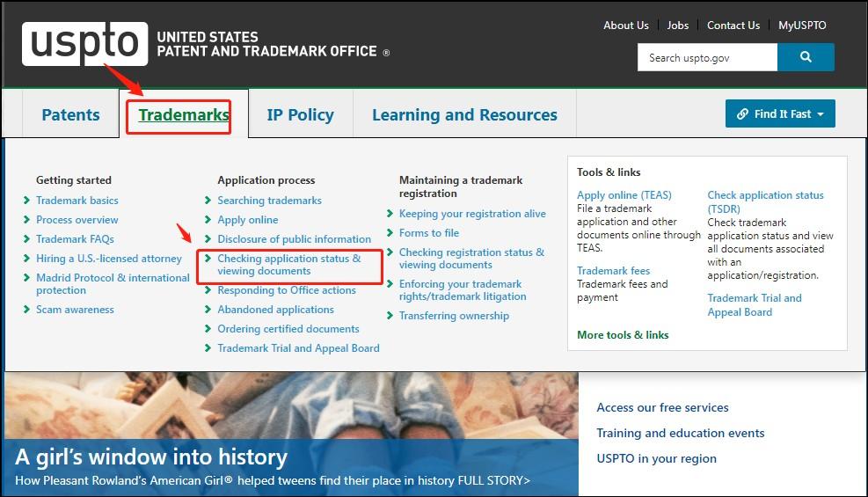Click the magnifying glass search button
The height and width of the screenshot is (497, 868).
pyautogui.click(x=806, y=57)
